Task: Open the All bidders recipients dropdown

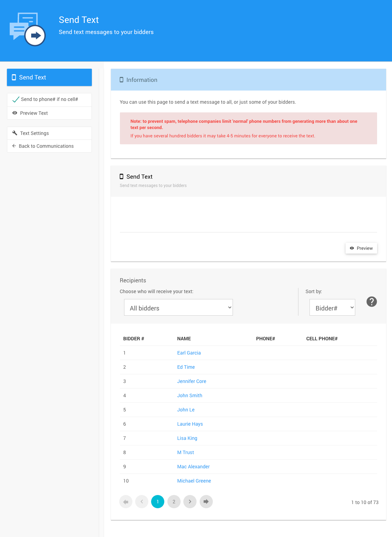Action: pyautogui.click(x=178, y=308)
